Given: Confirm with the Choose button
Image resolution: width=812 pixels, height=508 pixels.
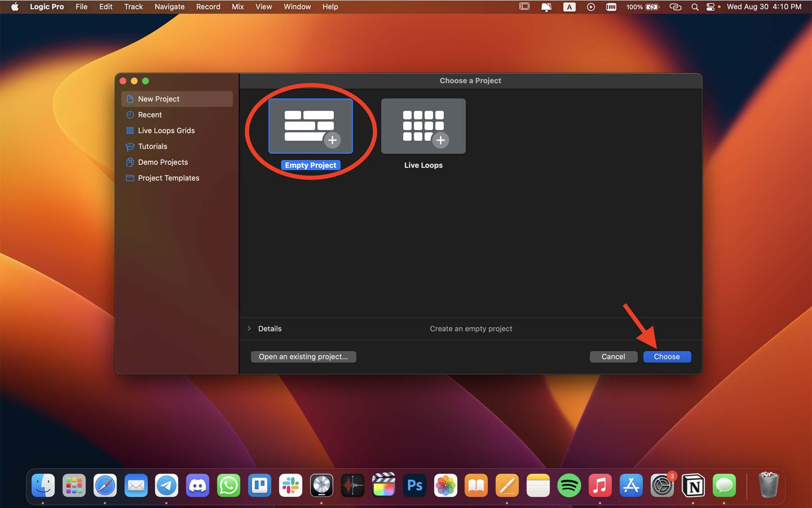Looking at the screenshot, I should 667,357.
